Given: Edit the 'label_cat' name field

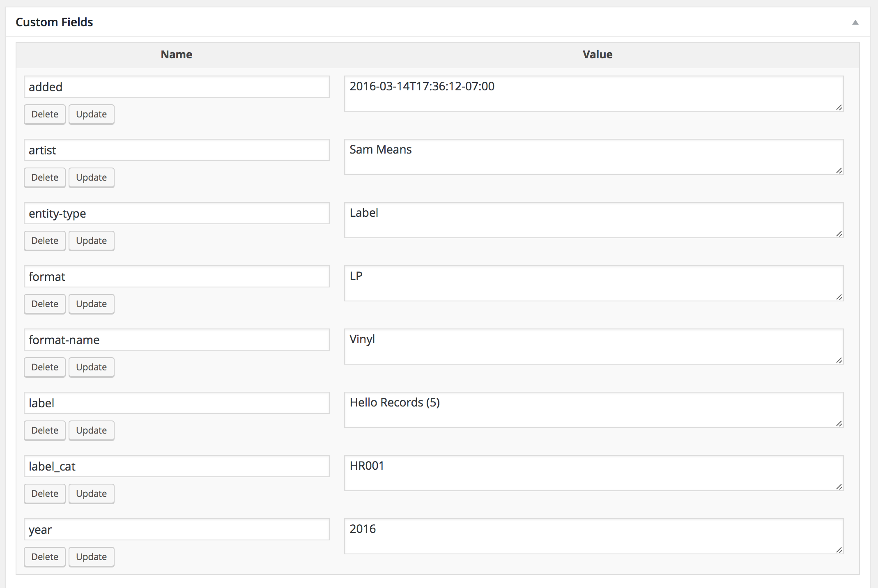Looking at the screenshot, I should click(177, 466).
